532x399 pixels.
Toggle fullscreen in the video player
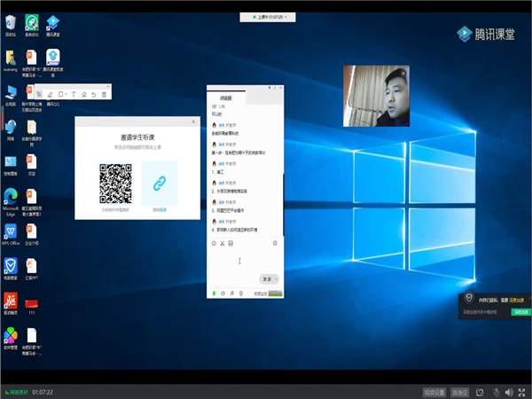pos(522,391)
